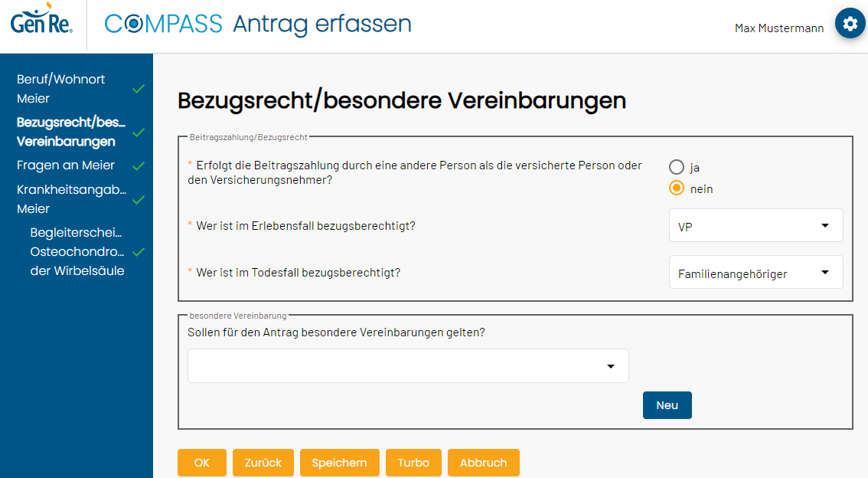Open the settings gear icon

(x=850, y=23)
